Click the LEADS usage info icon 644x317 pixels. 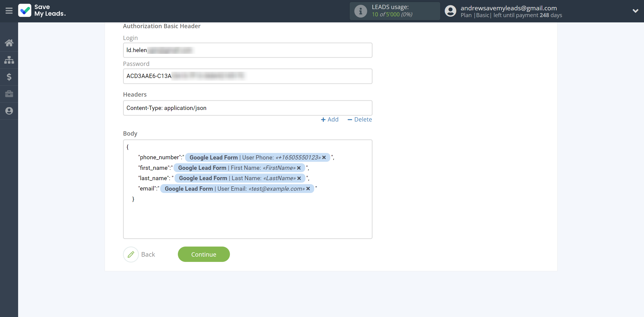point(361,11)
